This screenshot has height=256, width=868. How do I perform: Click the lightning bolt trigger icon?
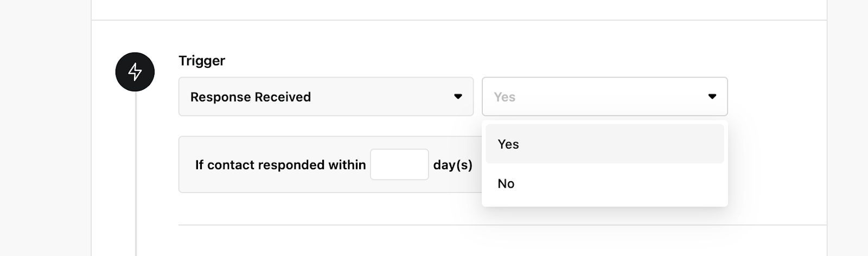click(135, 72)
